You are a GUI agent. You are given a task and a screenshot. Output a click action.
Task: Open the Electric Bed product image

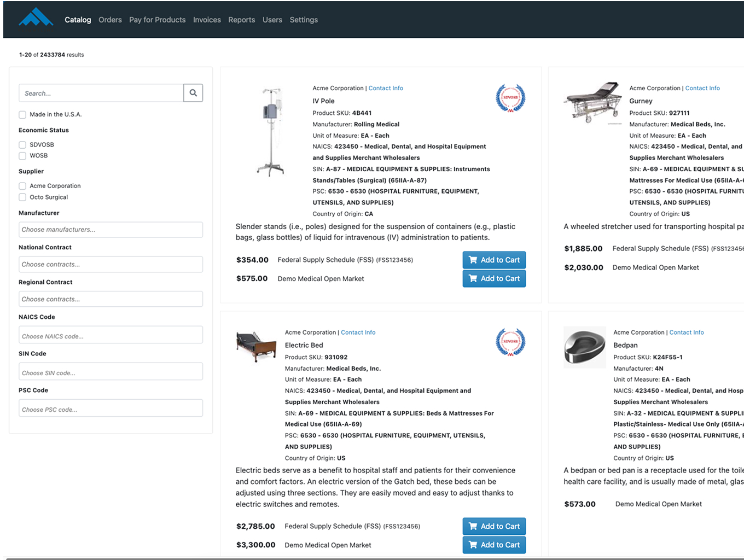256,347
